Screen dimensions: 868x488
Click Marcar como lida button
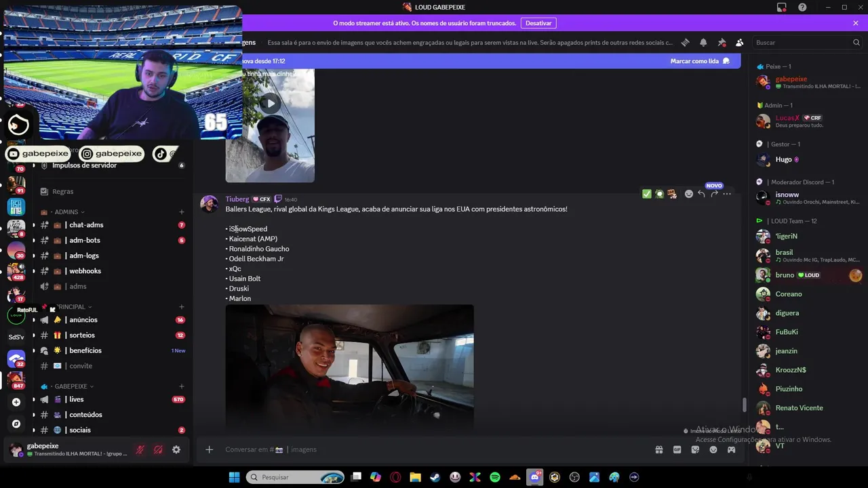pos(700,61)
